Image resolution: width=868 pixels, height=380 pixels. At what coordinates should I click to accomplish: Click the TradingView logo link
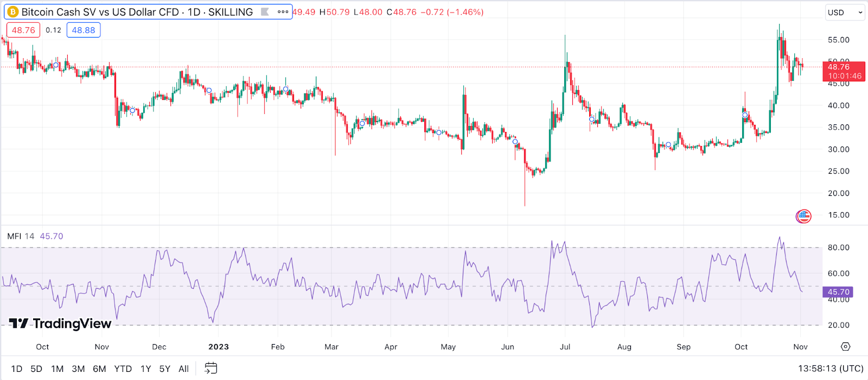pos(60,324)
